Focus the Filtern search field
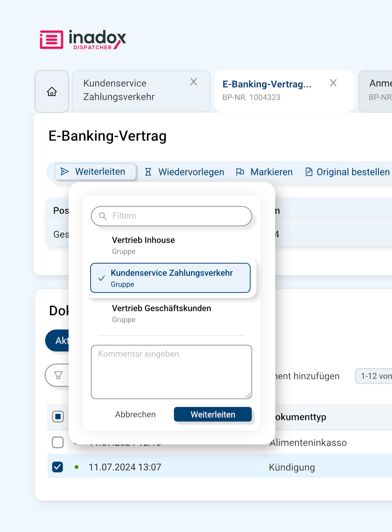This screenshot has width=392, height=532. 171,216
